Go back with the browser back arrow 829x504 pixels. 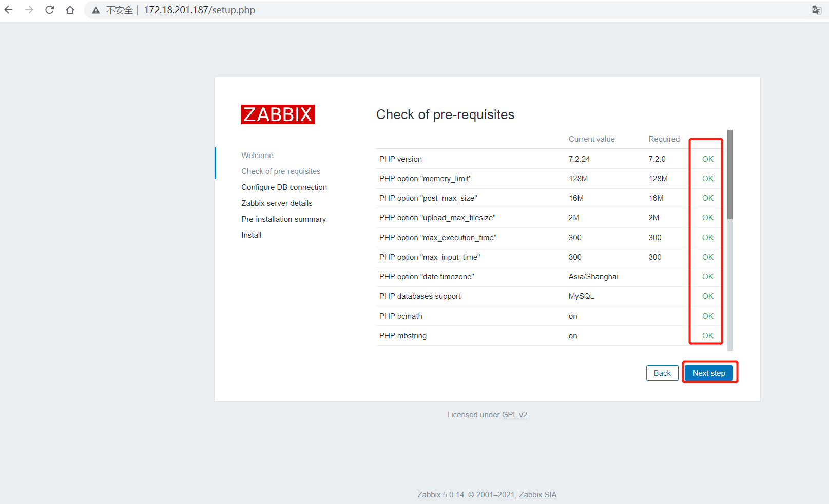[9, 10]
